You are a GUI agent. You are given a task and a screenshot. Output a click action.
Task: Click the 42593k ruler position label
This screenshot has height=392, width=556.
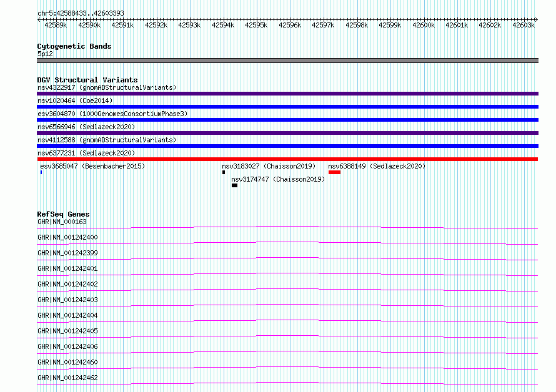(x=189, y=25)
